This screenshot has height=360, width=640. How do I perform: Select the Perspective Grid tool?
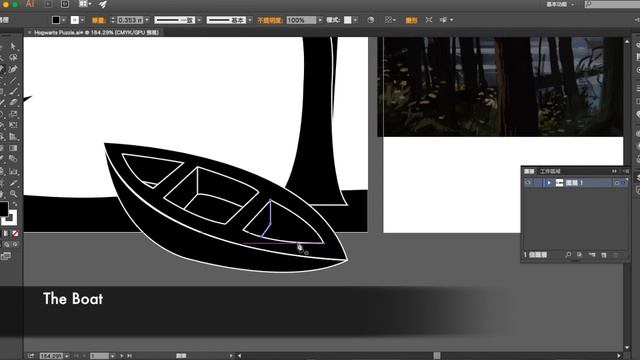coord(13,136)
